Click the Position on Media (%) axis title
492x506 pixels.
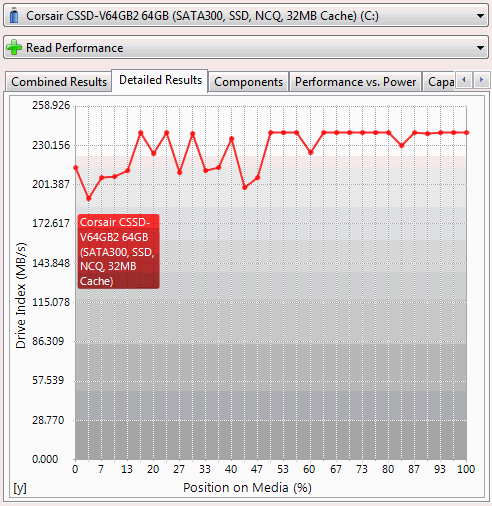coord(247,488)
